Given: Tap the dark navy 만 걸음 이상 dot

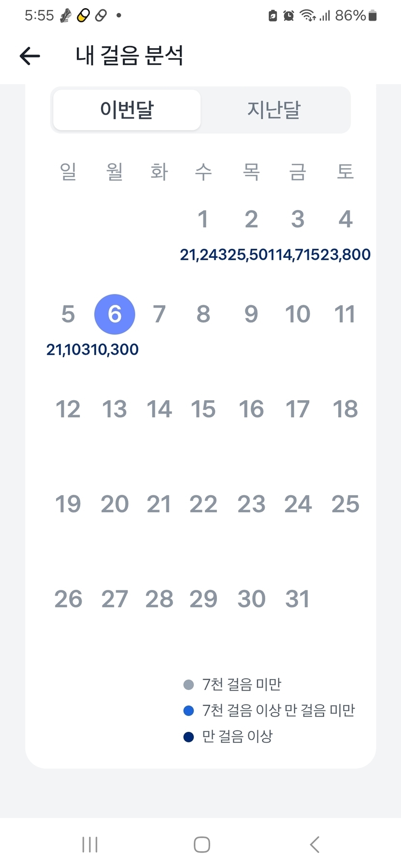Looking at the screenshot, I should tap(189, 737).
